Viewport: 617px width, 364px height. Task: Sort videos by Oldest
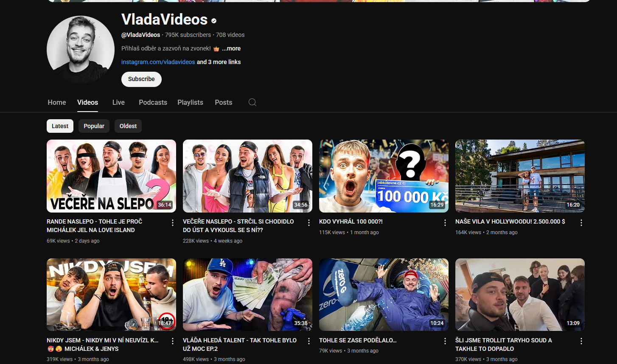[128, 126]
